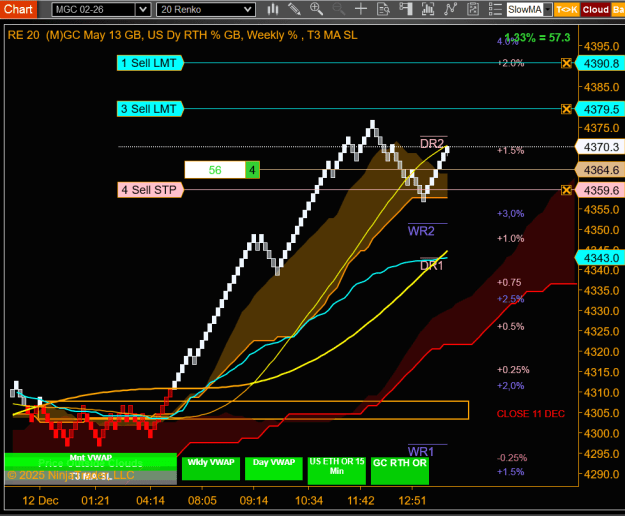625x516 pixels.
Task: Open the data box icon
Action: (x=383, y=9)
